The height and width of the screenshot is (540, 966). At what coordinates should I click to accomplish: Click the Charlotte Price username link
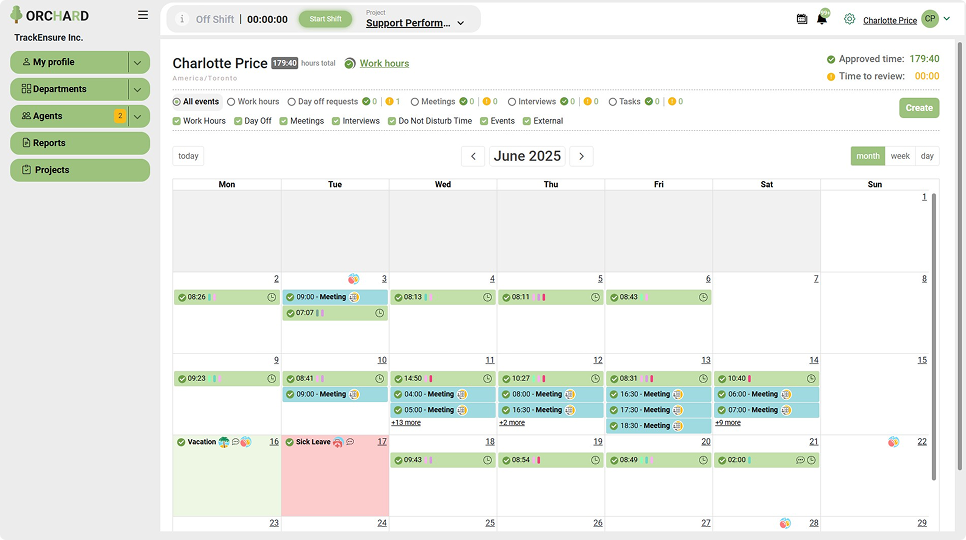pos(890,20)
